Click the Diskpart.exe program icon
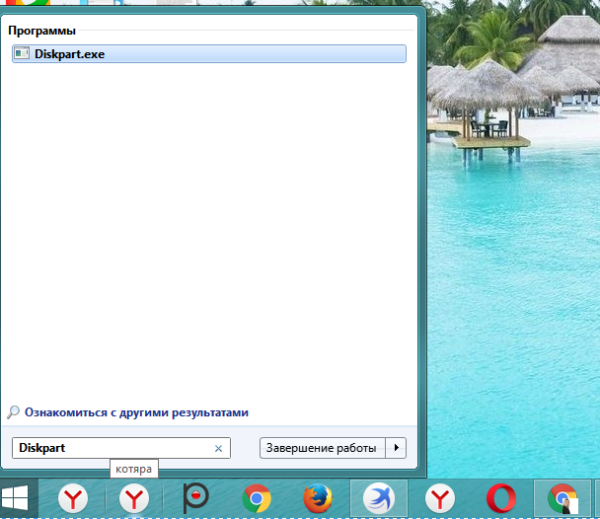Image resolution: width=600 pixels, height=519 pixels. coord(21,53)
